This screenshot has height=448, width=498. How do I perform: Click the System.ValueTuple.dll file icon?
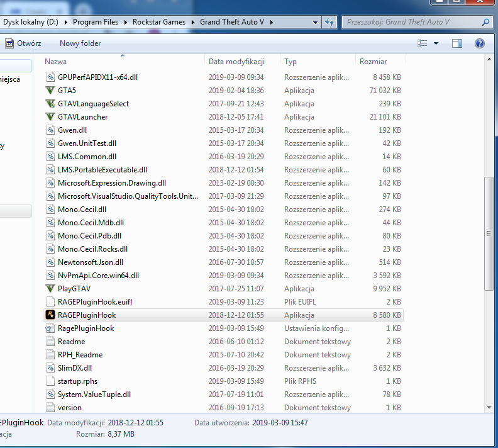[x=50, y=395]
